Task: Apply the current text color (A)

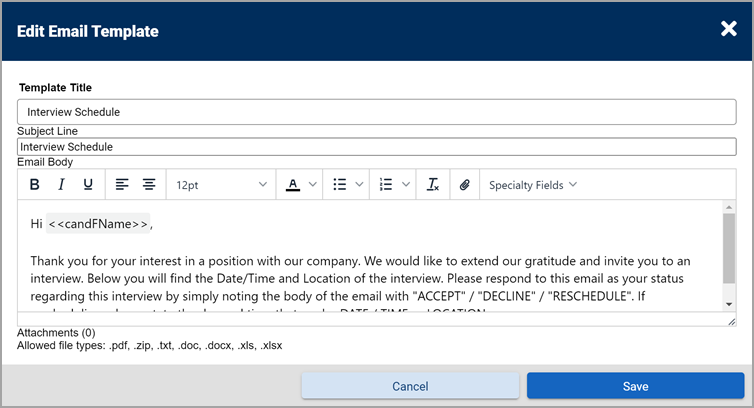Action: point(293,185)
